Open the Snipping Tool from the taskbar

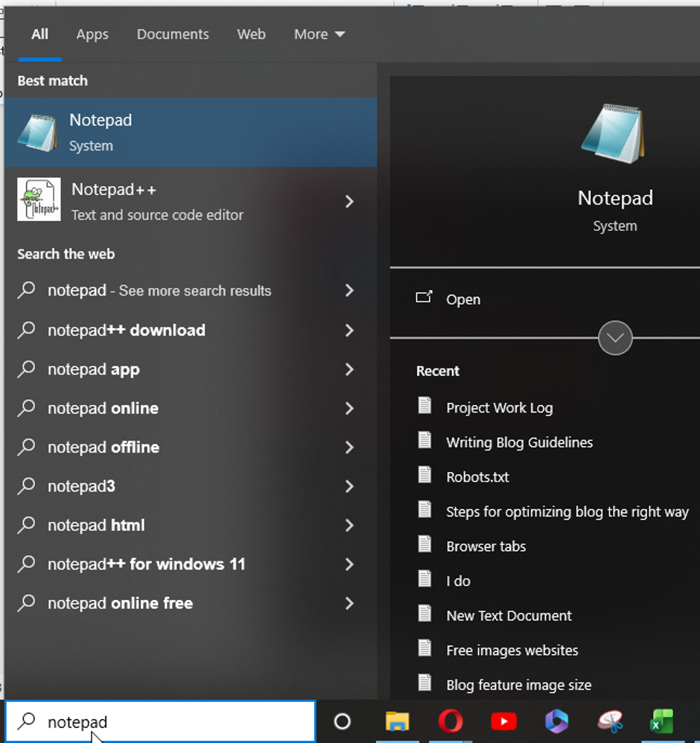point(610,721)
